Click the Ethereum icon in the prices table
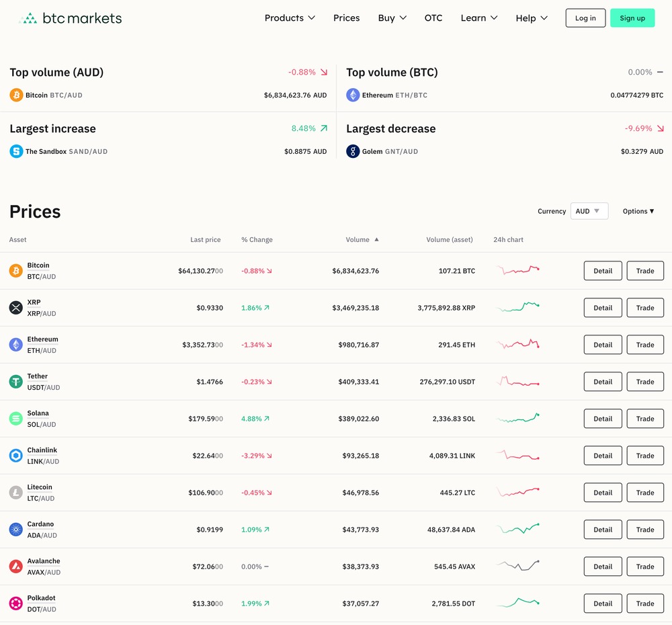 pyautogui.click(x=16, y=345)
